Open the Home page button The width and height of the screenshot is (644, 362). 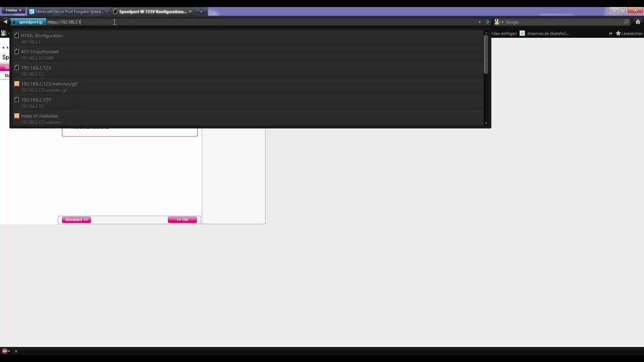[x=638, y=22]
